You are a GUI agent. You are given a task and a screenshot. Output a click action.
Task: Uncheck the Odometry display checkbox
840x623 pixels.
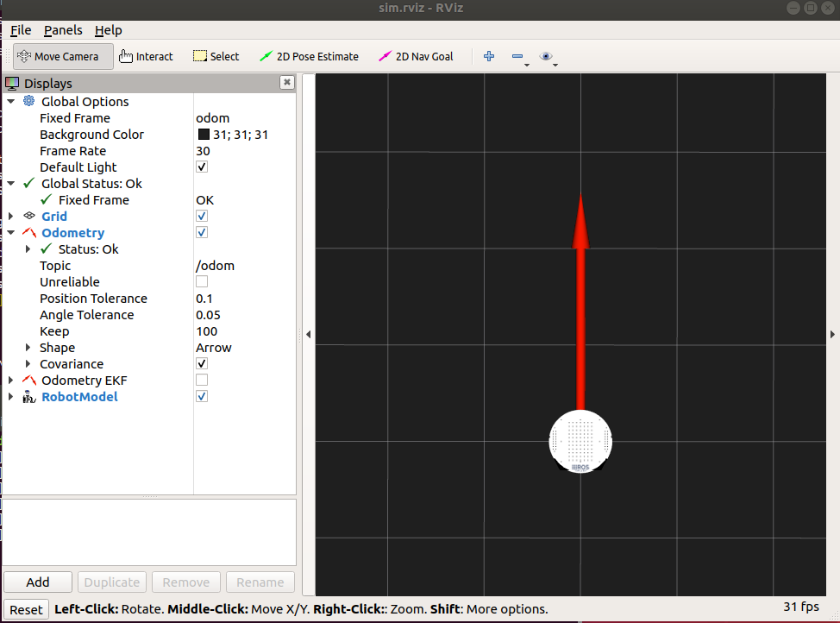(201, 232)
